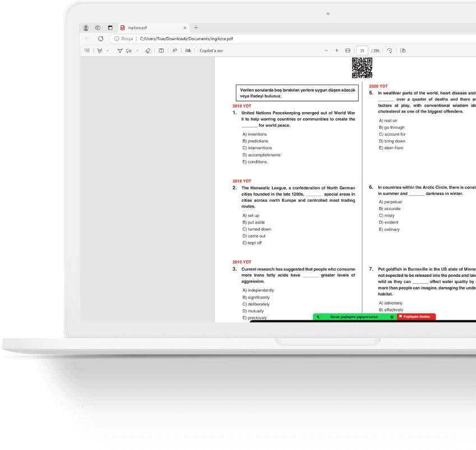Click answer 'E) stem from' in question 5
The image size is (476, 450).
391,148
